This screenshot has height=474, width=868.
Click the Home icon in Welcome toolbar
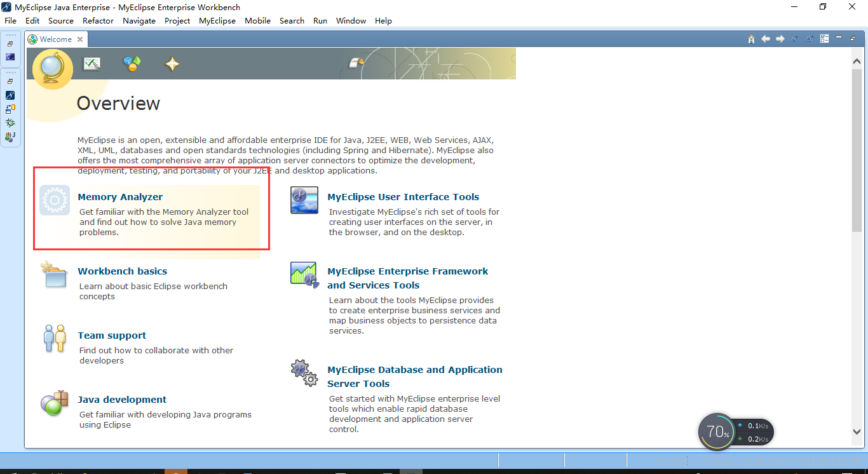751,39
